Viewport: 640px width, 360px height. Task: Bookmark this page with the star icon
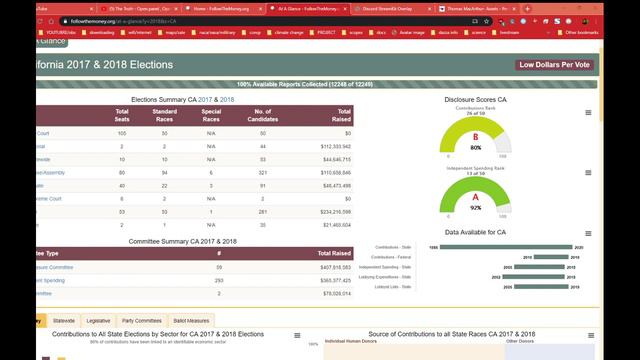[x=486, y=21]
